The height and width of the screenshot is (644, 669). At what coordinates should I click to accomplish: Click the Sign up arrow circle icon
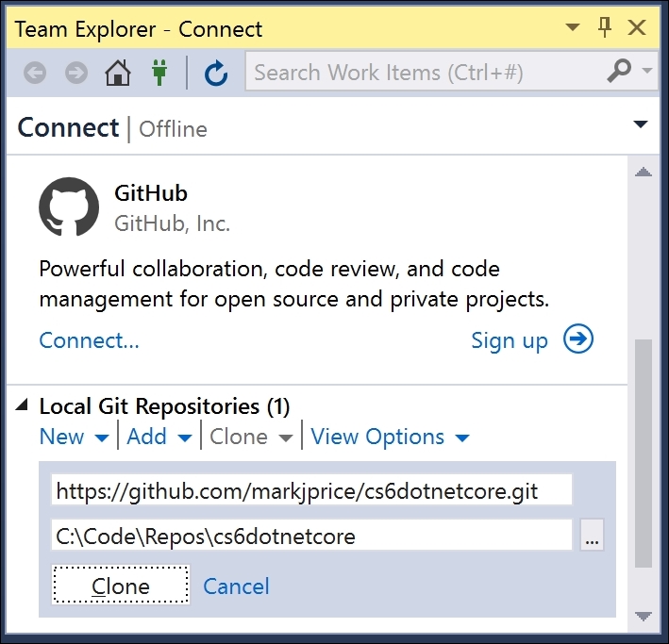pyautogui.click(x=578, y=339)
